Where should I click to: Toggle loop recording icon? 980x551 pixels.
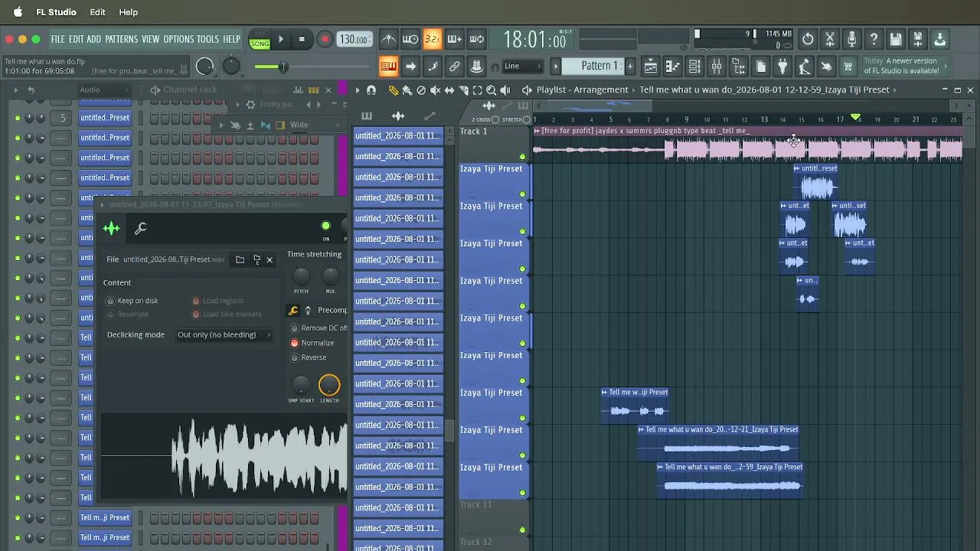[476, 39]
